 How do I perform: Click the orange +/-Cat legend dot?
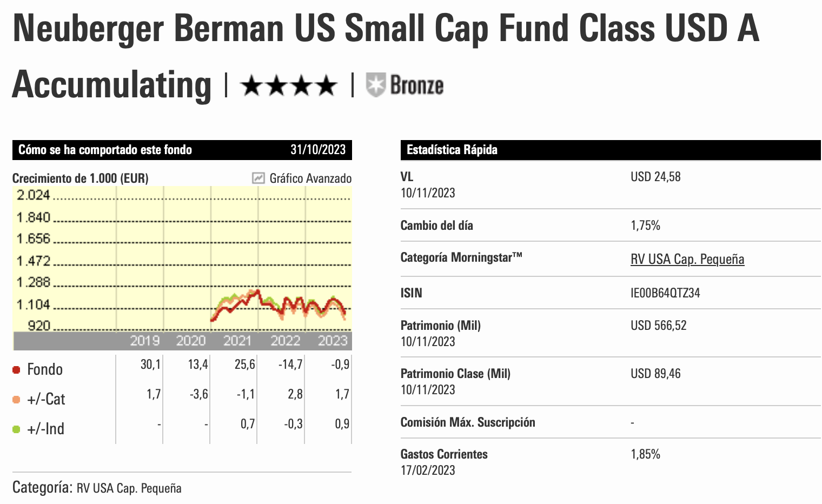tap(16, 400)
